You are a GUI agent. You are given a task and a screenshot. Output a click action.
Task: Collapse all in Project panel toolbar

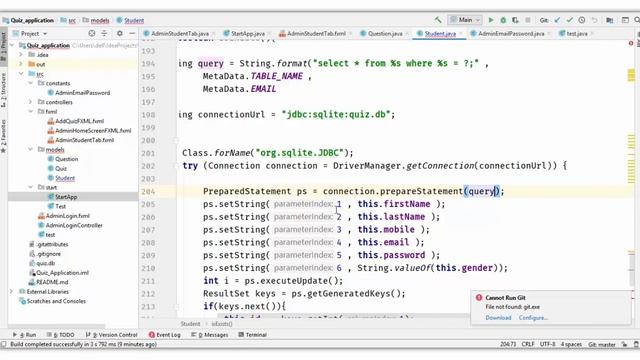pyautogui.click(x=104, y=33)
